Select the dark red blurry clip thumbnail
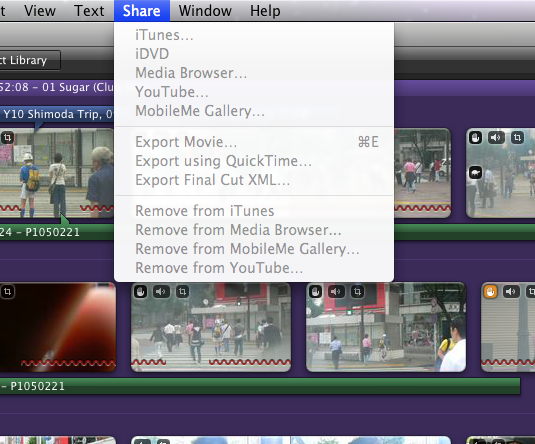535x444 pixels. [x=58, y=327]
